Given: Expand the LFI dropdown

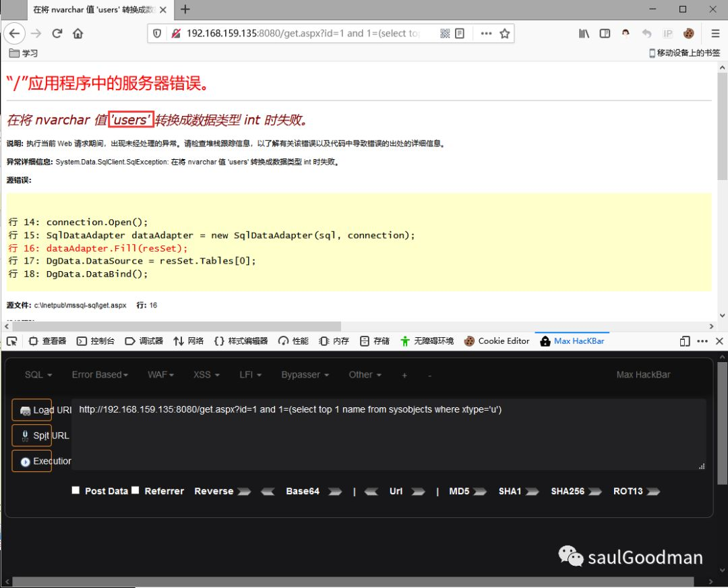Looking at the screenshot, I should [250, 375].
